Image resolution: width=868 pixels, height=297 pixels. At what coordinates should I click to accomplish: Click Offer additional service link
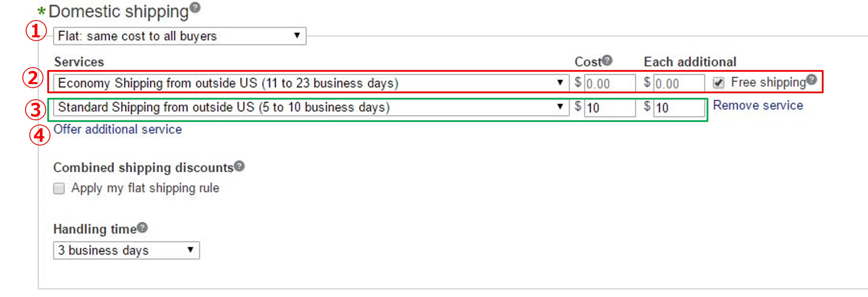pyautogui.click(x=118, y=129)
